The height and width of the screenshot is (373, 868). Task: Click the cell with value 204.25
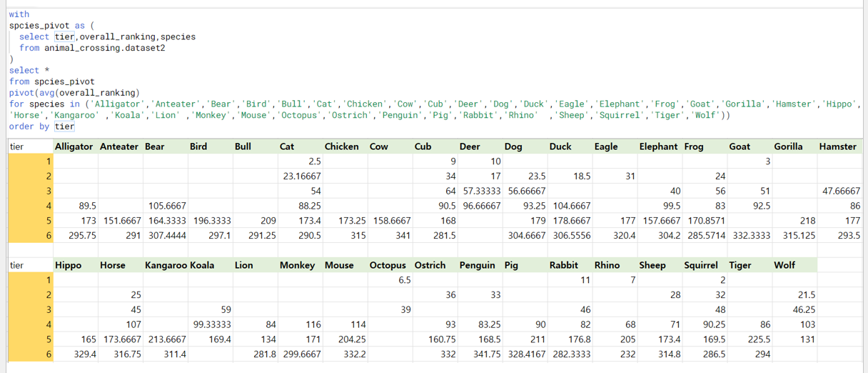pos(352,339)
